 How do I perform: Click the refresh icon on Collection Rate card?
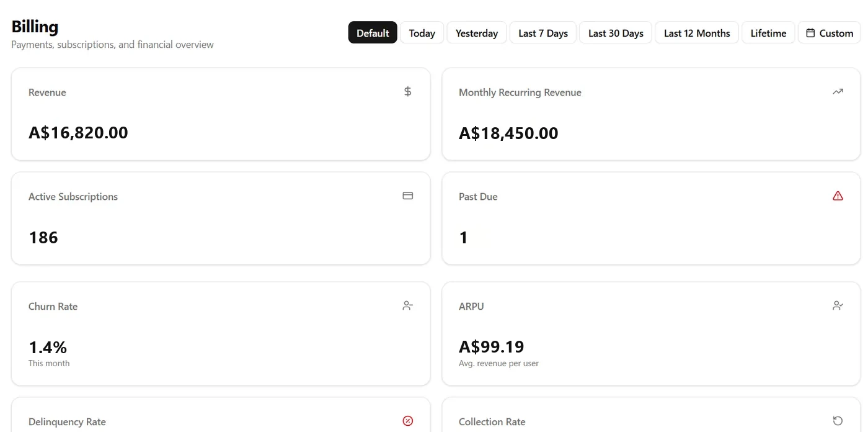838,421
